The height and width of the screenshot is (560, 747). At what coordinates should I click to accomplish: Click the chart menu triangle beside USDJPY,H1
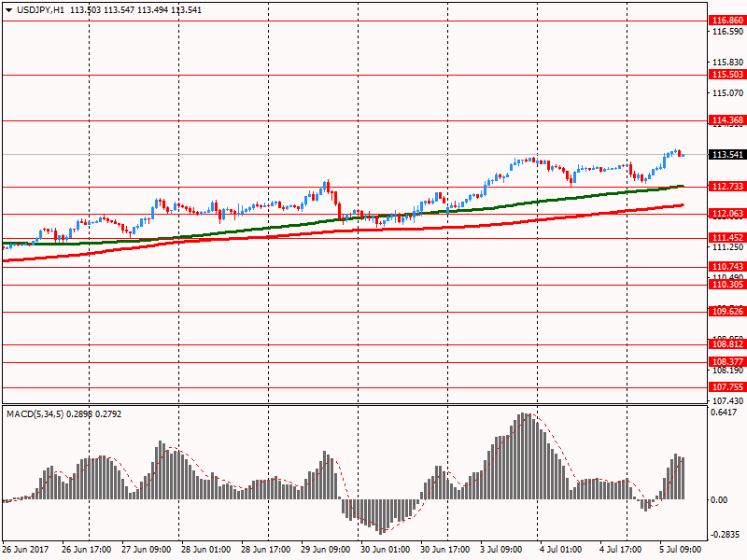[8, 10]
